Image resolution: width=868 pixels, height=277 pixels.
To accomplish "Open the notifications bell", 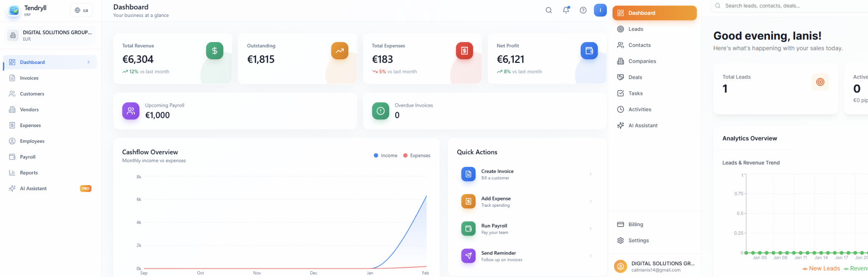I will click(566, 10).
